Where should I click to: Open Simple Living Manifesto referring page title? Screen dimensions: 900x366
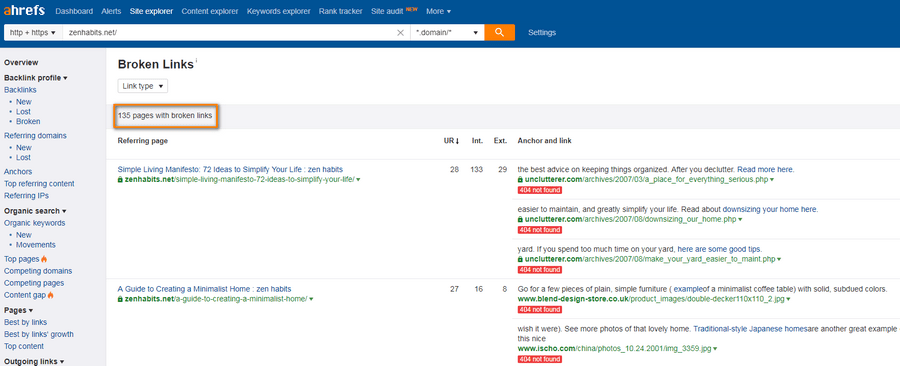tap(230, 170)
